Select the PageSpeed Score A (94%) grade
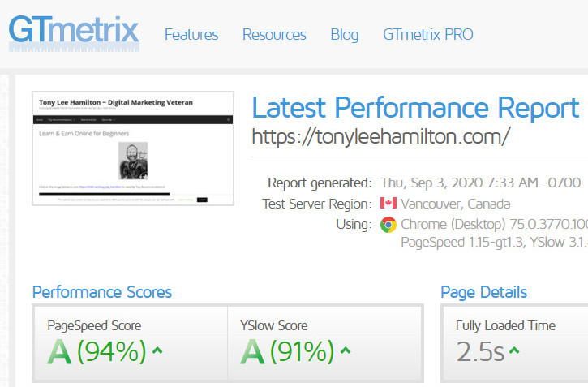Screen dimensions: 588x387 pos(97,351)
